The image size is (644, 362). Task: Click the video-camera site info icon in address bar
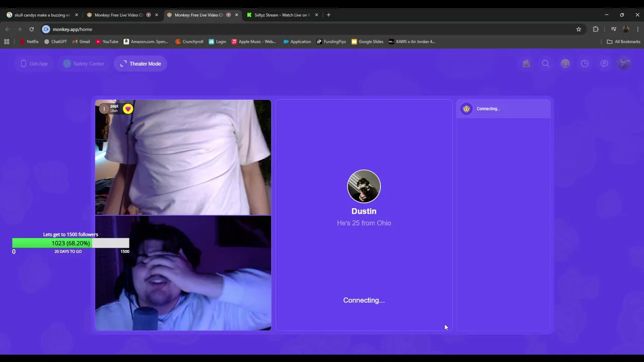tap(46, 29)
